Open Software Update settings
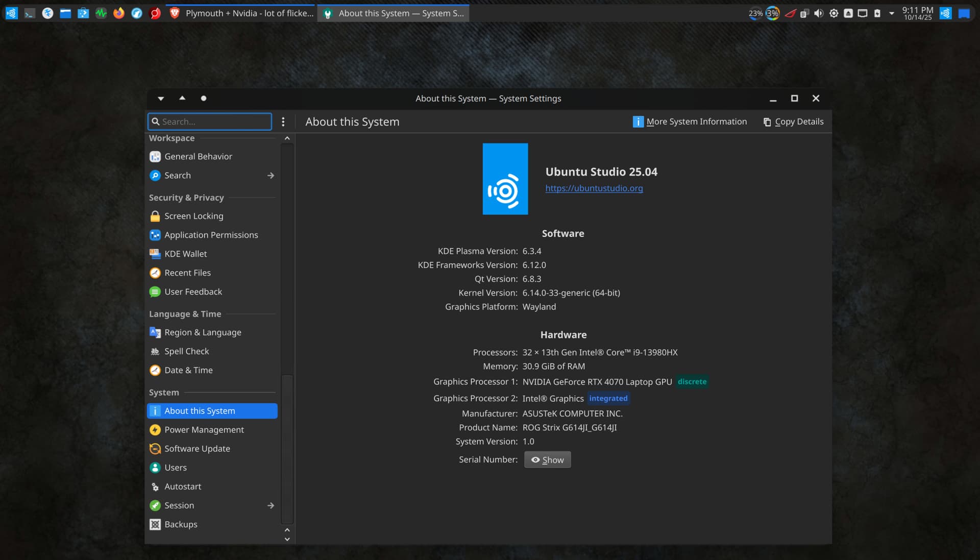 [197, 449]
